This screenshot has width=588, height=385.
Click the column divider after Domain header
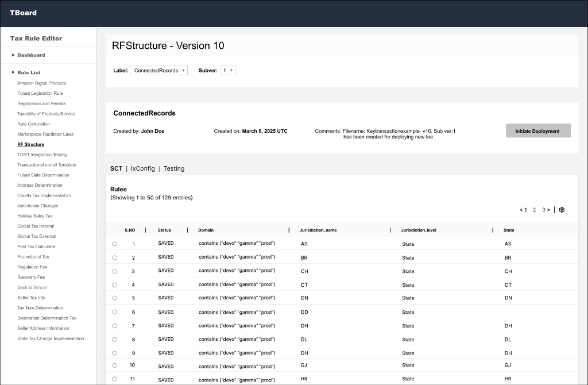289,230
